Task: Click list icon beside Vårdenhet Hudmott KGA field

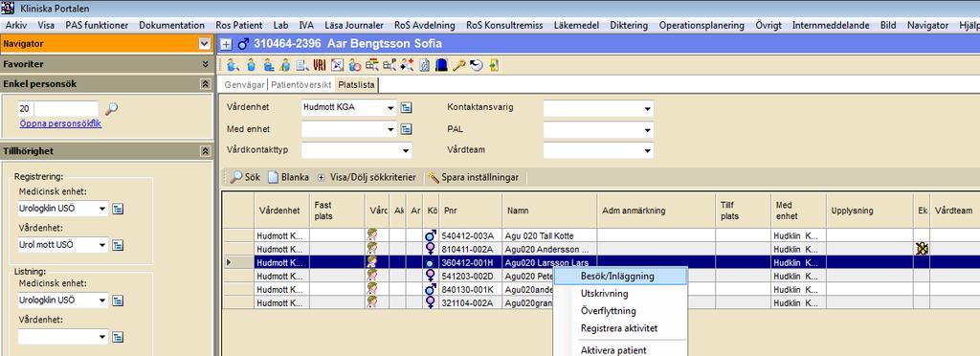Action: point(406,107)
